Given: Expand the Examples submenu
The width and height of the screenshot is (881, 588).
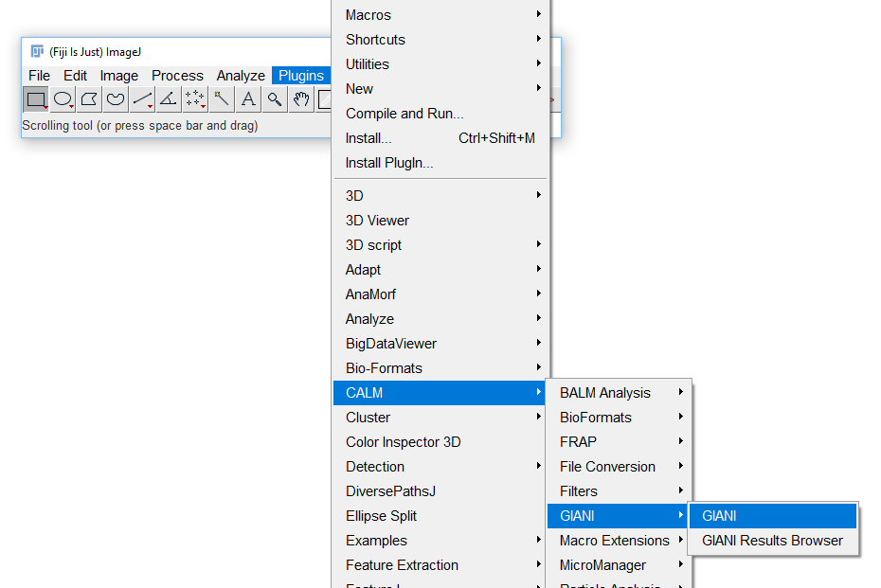Looking at the screenshot, I should [x=440, y=541].
